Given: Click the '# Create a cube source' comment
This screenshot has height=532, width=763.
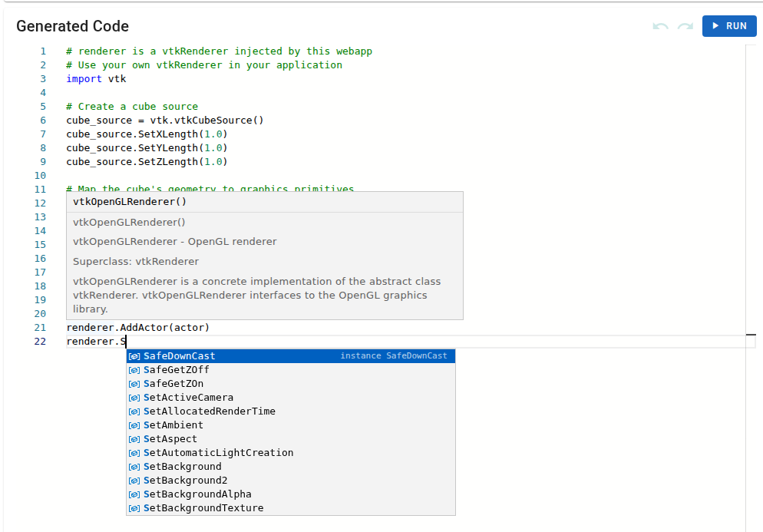Looking at the screenshot, I should [x=132, y=107].
